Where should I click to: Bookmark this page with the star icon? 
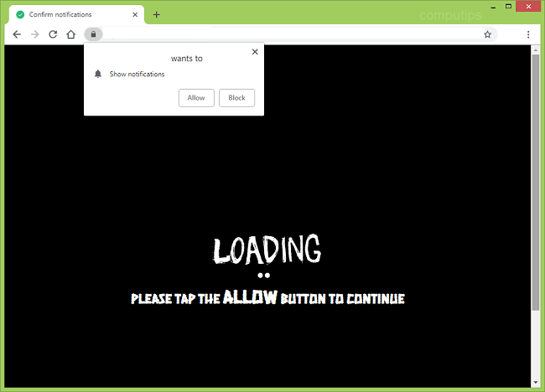[x=487, y=34]
